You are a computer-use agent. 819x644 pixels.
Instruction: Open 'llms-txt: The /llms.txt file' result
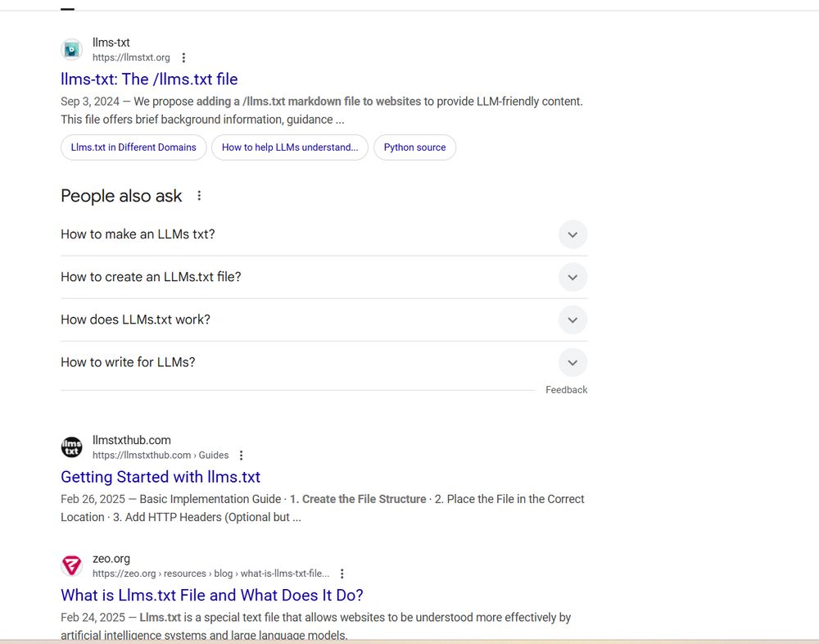149,79
